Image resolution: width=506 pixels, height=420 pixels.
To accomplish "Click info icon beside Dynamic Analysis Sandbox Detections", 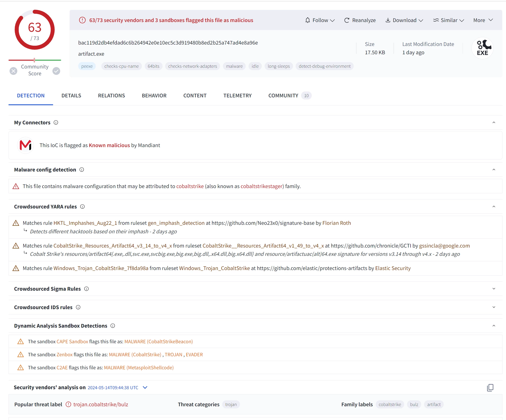I will 113,326.
